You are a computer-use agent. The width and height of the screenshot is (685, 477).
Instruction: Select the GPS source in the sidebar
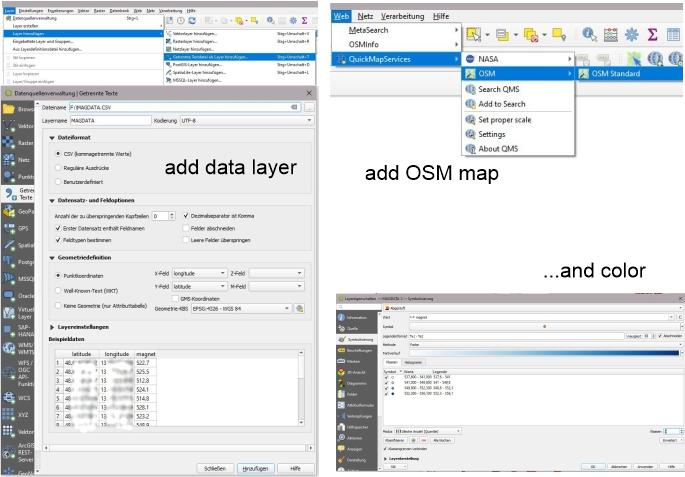pyautogui.click(x=18, y=228)
